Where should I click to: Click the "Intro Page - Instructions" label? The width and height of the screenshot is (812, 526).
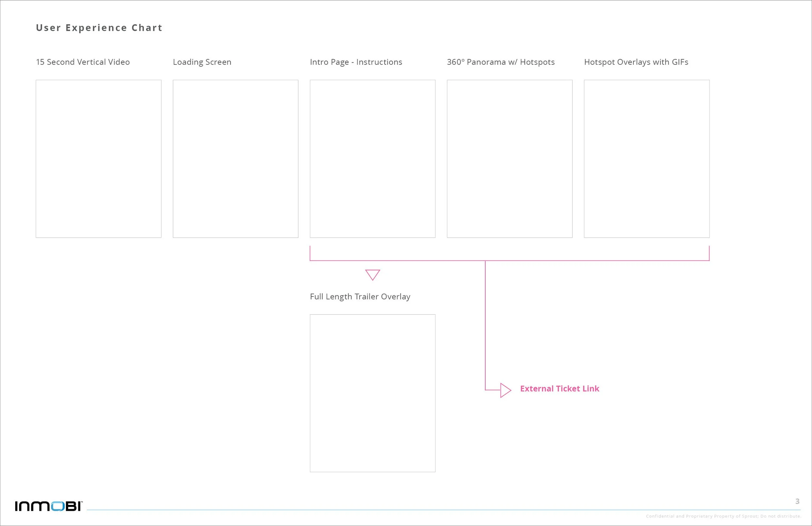(356, 62)
